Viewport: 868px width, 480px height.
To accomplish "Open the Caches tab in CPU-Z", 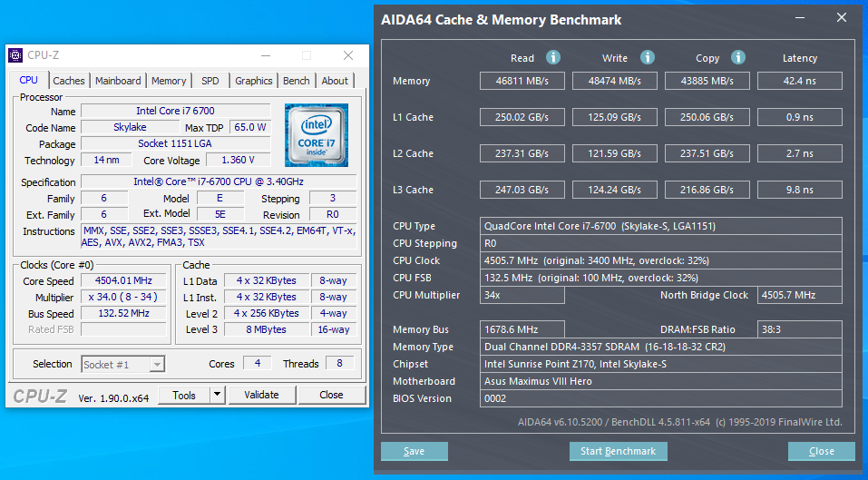I will (x=69, y=81).
